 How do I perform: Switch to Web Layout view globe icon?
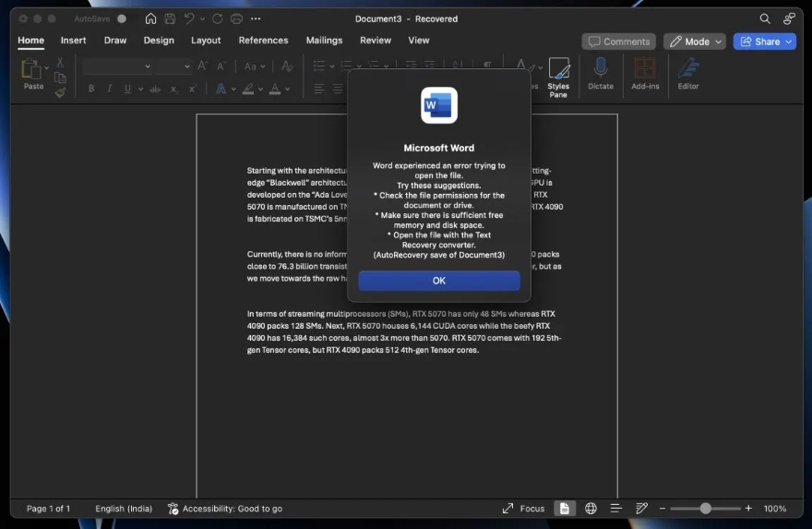(x=591, y=509)
